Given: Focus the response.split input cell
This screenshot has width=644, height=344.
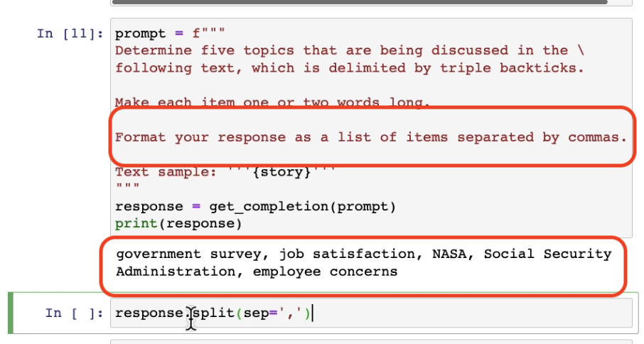Looking at the screenshot, I should click(426, 313).
